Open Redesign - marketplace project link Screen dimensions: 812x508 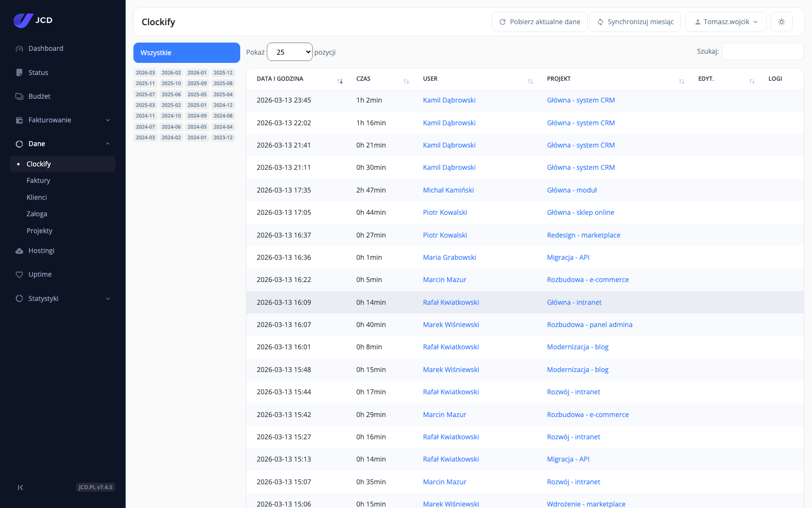click(583, 235)
